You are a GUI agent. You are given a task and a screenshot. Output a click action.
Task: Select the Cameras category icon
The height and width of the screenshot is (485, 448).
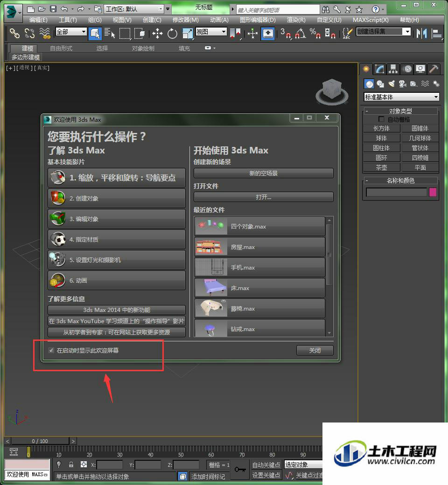(x=402, y=84)
